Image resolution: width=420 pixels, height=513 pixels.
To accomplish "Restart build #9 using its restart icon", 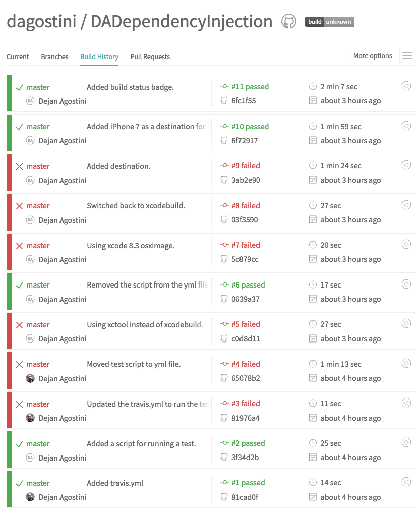I will click(406, 165).
